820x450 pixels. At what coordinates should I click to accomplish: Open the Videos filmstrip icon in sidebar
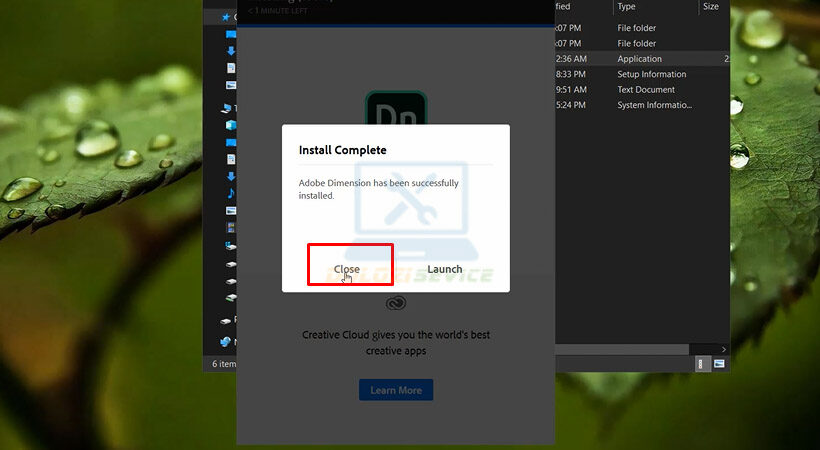point(231,227)
